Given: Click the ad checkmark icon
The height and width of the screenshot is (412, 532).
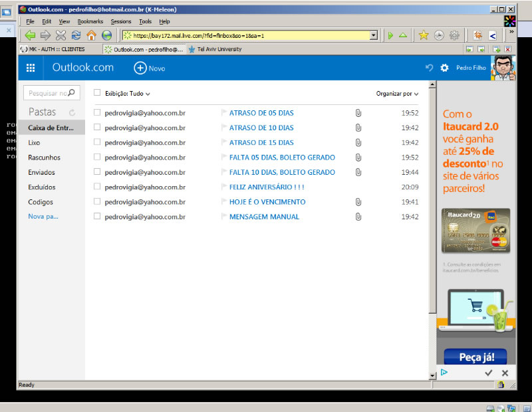Looking at the screenshot, I should 489,373.
